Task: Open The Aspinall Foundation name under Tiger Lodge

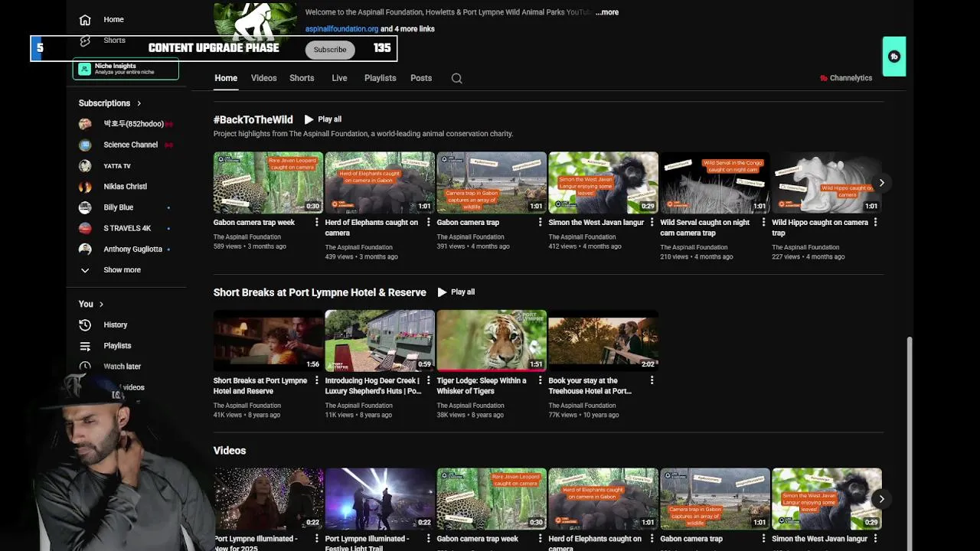Action: [470, 406]
